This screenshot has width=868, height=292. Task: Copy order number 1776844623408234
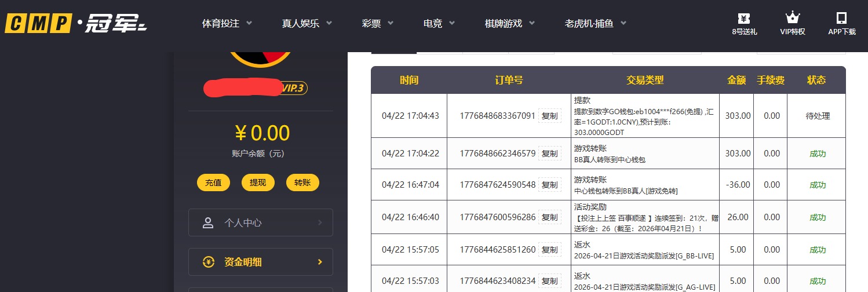549,281
